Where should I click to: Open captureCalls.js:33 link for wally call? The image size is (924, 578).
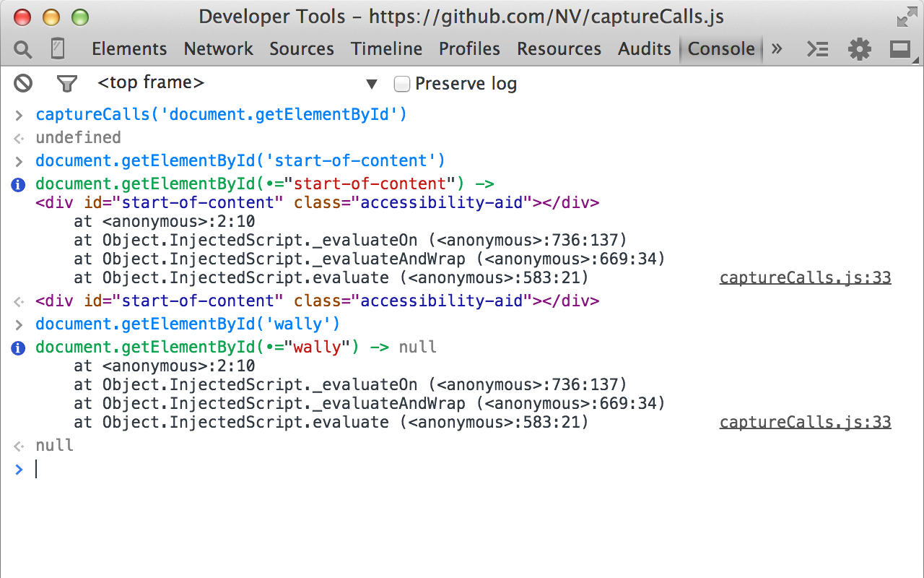(x=805, y=422)
